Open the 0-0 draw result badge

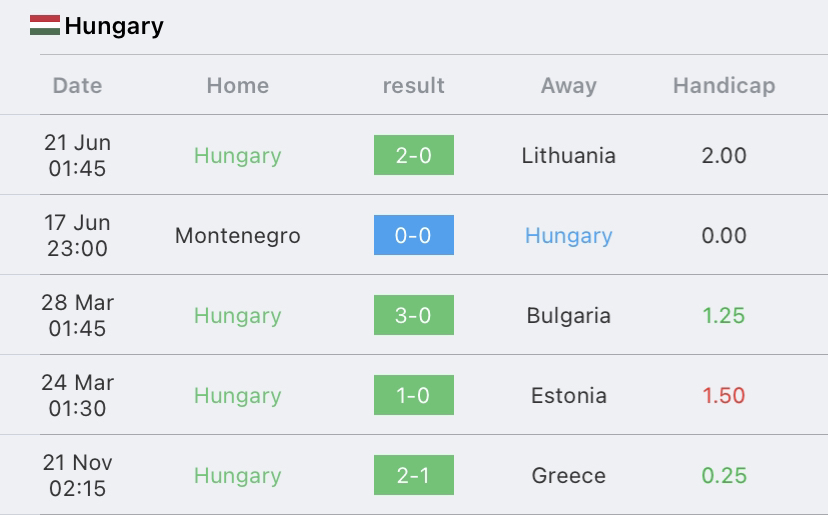(x=414, y=235)
